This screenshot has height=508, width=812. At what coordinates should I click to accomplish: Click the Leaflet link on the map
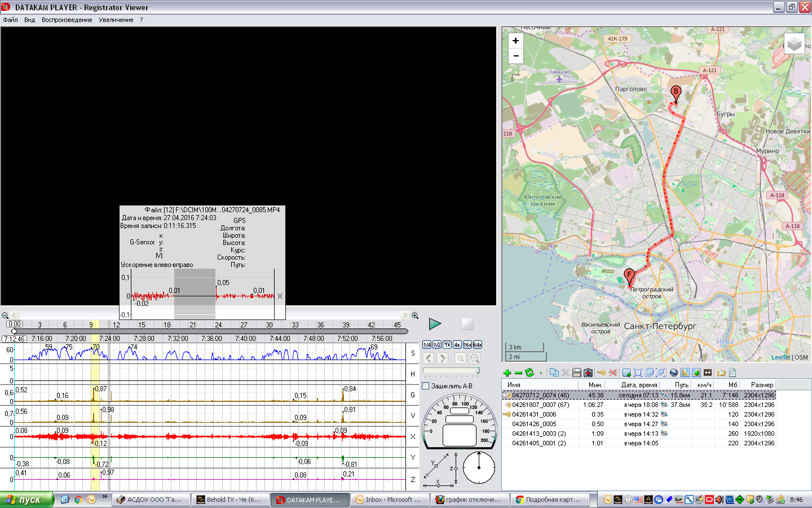[x=780, y=357]
